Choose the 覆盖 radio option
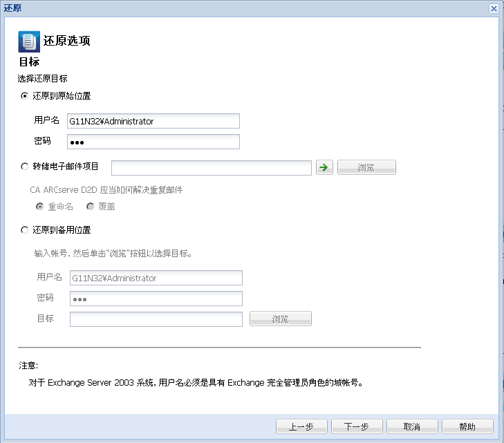Screen dimensions: 504x443 [x=90, y=207]
